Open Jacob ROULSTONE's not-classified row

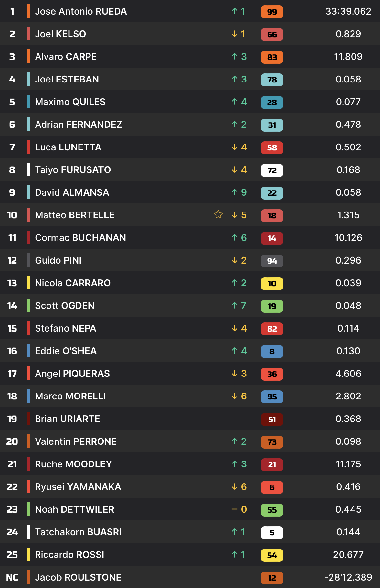click(78, 577)
